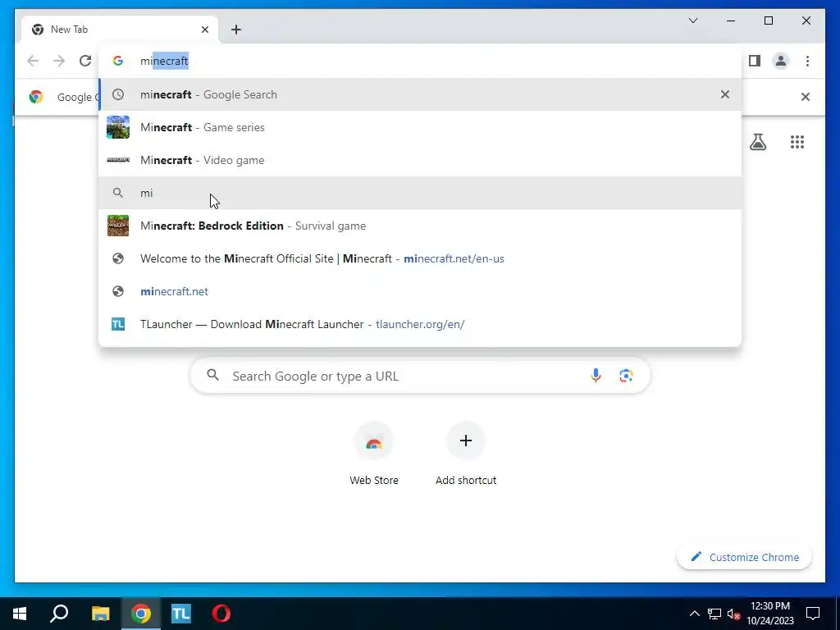The height and width of the screenshot is (630, 840).
Task: Click Bedrock Edition thumbnail image
Action: click(x=118, y=226)
